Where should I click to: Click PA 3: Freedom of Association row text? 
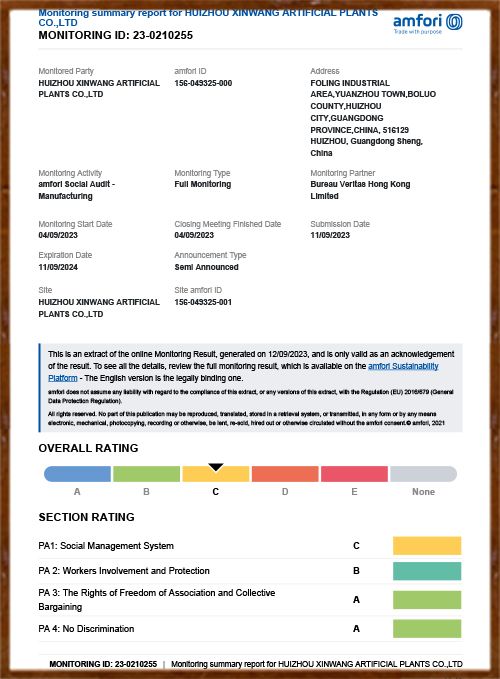point(157,600)
